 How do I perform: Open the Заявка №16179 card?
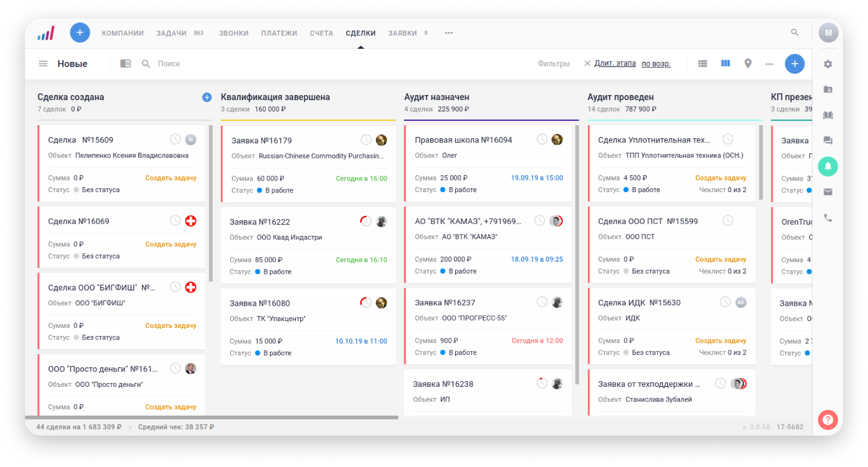tap(308, 164)
